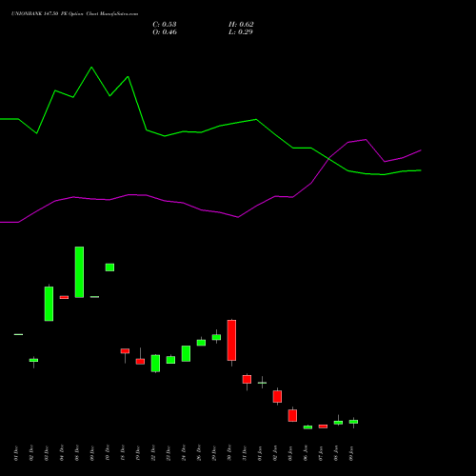Screen dimensions: 476x476
Task: Select the close value C: 0.53
Action: tap(165, 25)
